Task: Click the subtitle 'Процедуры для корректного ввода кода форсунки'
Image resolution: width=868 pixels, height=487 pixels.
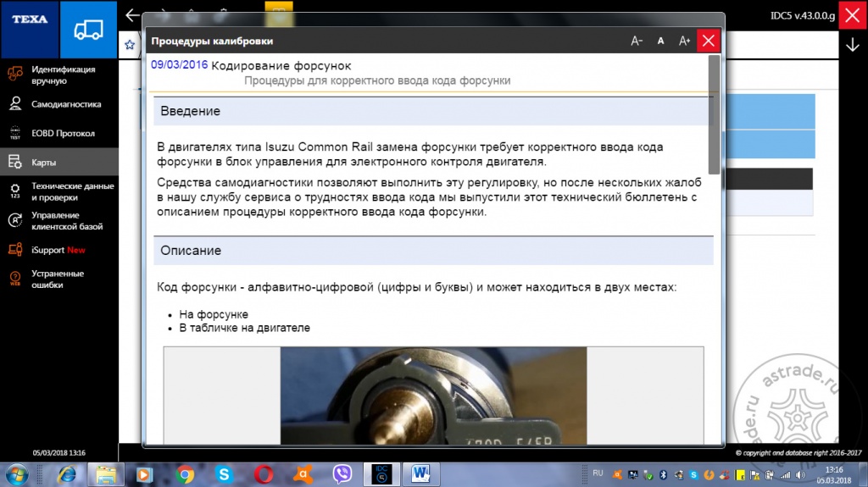Action: click(377, 80)
